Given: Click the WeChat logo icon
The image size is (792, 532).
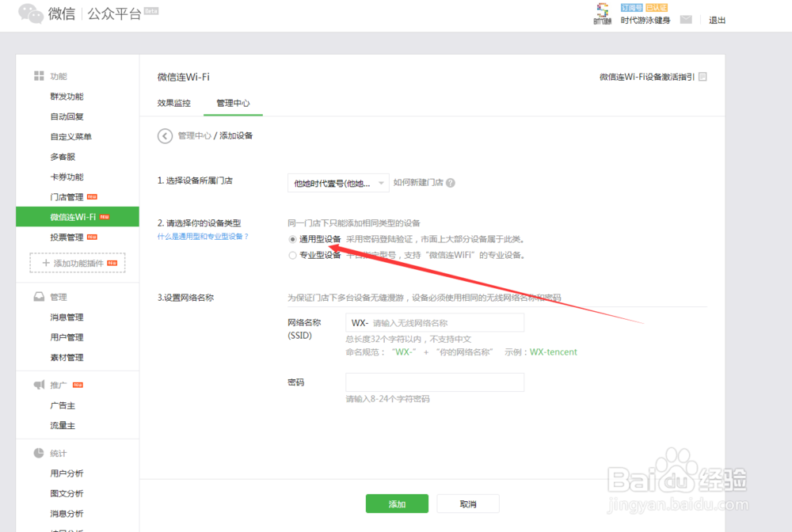Looking at the screenshot, I should point(31,13).
